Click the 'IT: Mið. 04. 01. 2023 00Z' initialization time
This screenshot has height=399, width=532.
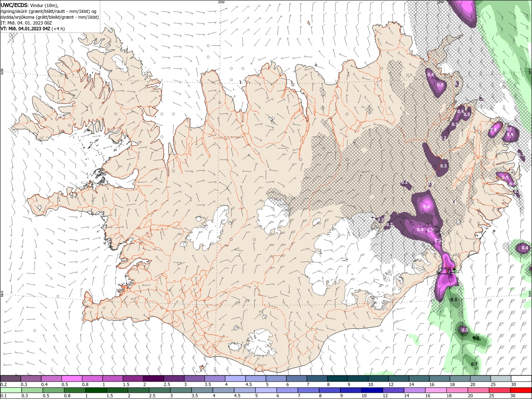[x=26, y=23]
